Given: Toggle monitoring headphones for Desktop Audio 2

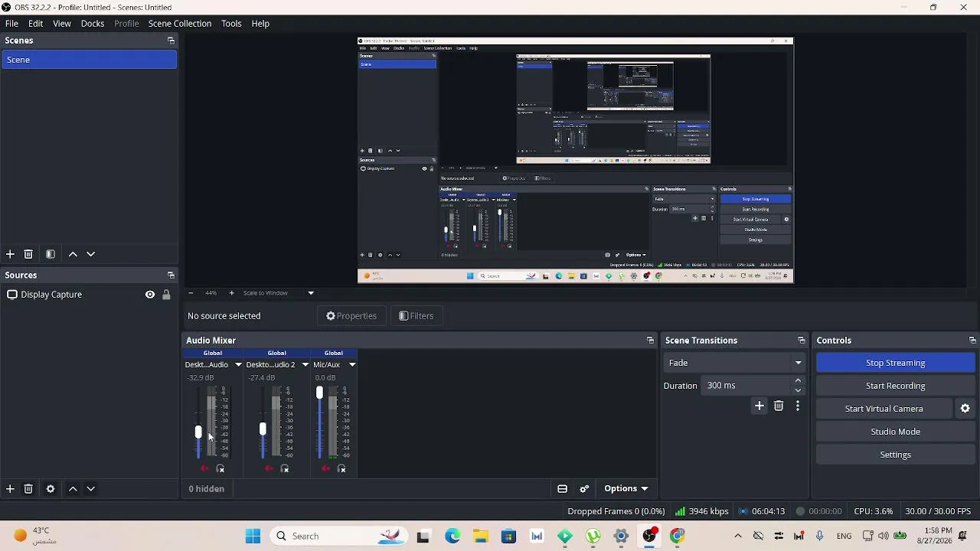Looking at the screenshot, I should (285, 468).
